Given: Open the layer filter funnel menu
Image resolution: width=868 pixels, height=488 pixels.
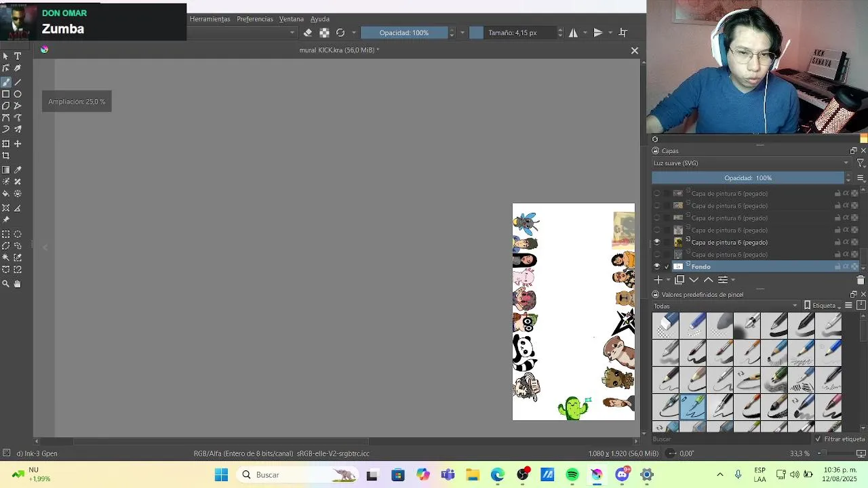Looking at the screenshot, I should coord(861,163).
